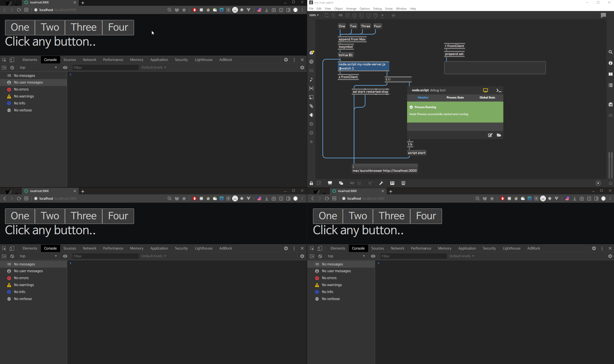The height and width of the screenshot is (364, 614).
Task: Click the paperclip snippets icon in Max sidebar
Action: click(311, 106)
